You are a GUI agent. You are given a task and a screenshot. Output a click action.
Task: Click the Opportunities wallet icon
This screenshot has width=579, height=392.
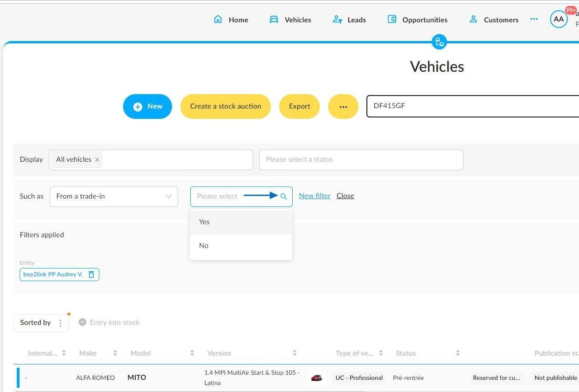392,19
